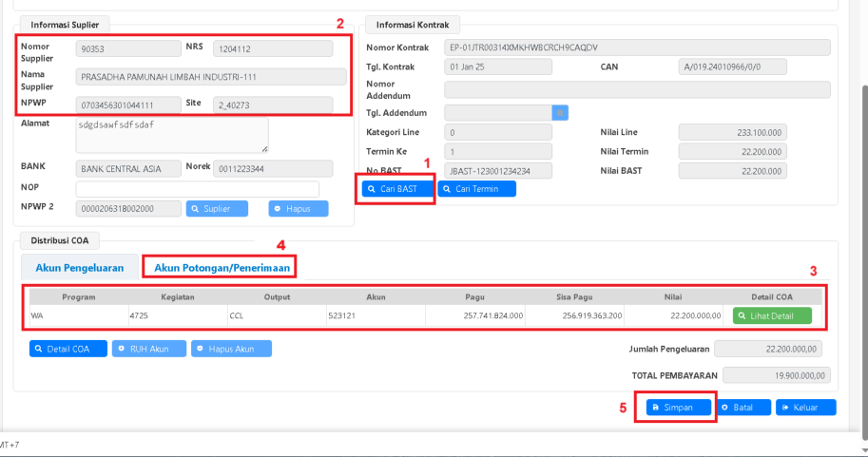Screen dimensions: 868x457
Task: Save the form with Simpan
Action: 679,407
